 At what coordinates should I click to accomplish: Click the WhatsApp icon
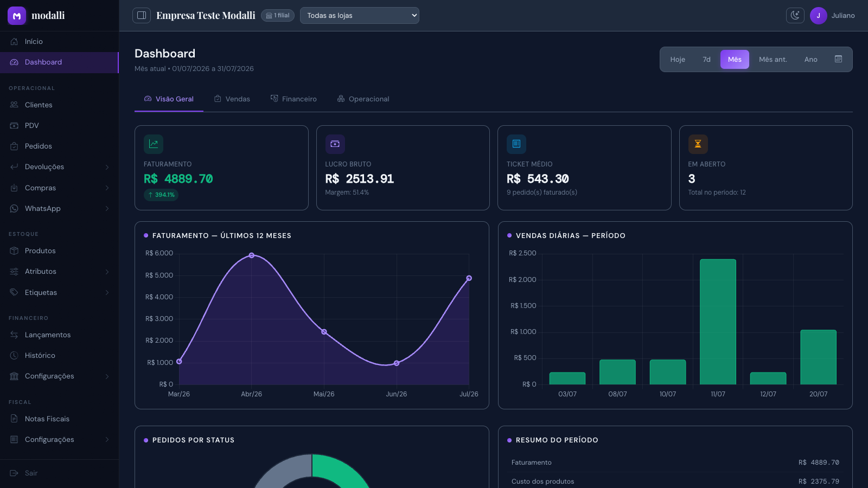tap(14, 208)
